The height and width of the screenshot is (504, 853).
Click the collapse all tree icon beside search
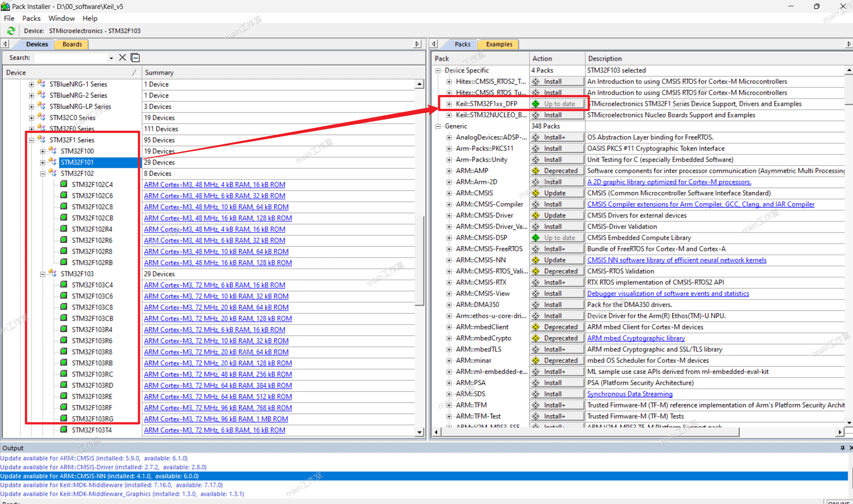tap(135, 58)
